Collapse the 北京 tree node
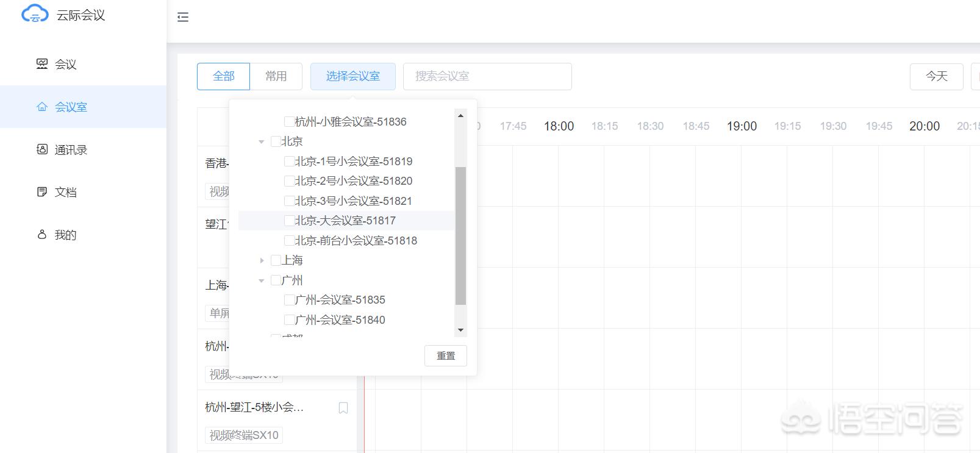Viewport: 980px width, 453px height. tap(262, 142)
